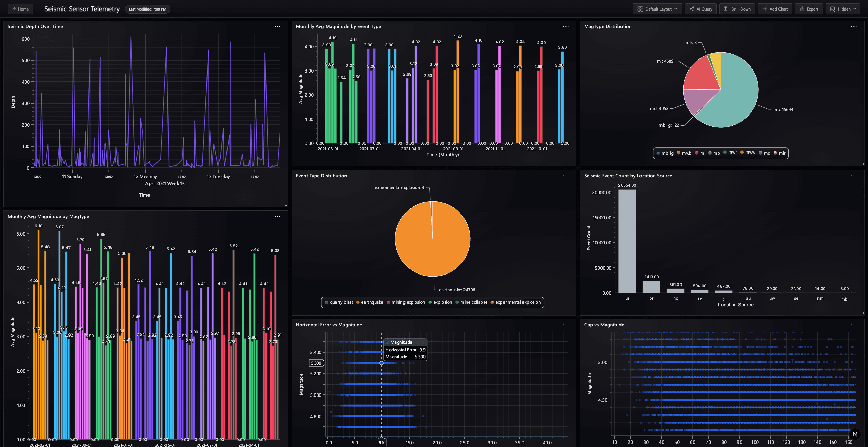Click the 'mb: 15644' pie label
868x447 pixels.
(783, 110)
